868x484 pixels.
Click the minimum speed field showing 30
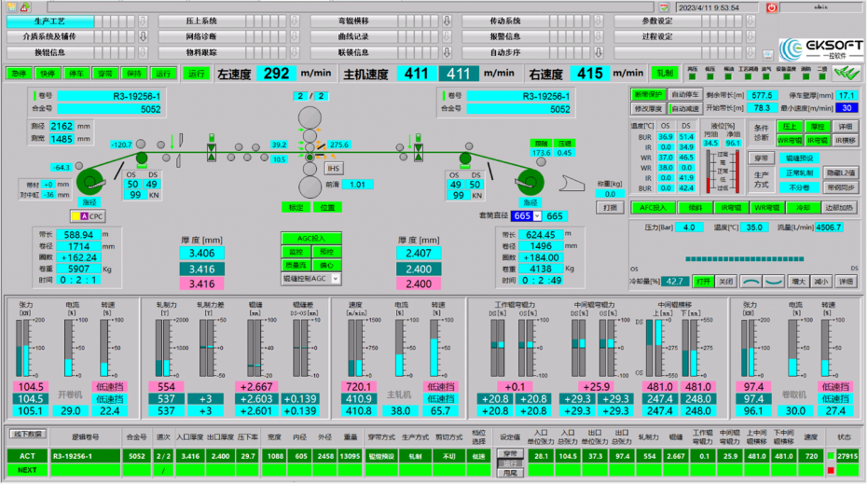[x=847, y=108]
